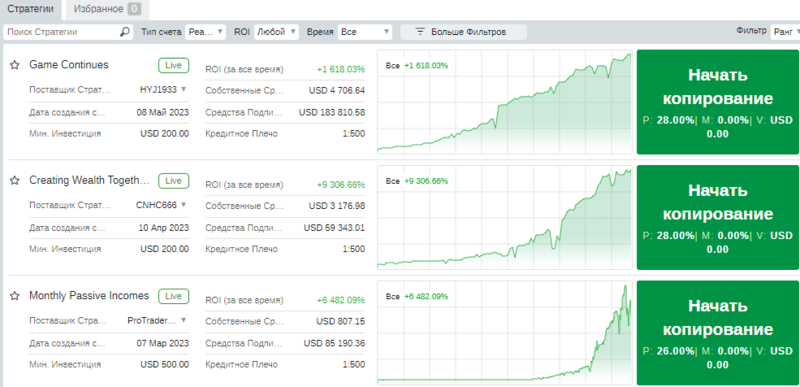The height and width of the screenshot is (387, 800).
Task: Click the Live badge of Game Continues
Action: (x=173, y=66)
